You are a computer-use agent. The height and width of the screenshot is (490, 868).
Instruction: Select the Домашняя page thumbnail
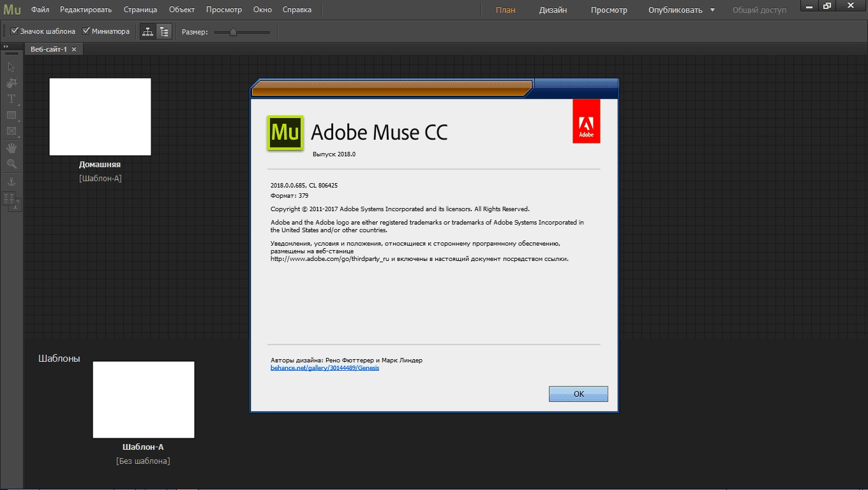(100, 117)
